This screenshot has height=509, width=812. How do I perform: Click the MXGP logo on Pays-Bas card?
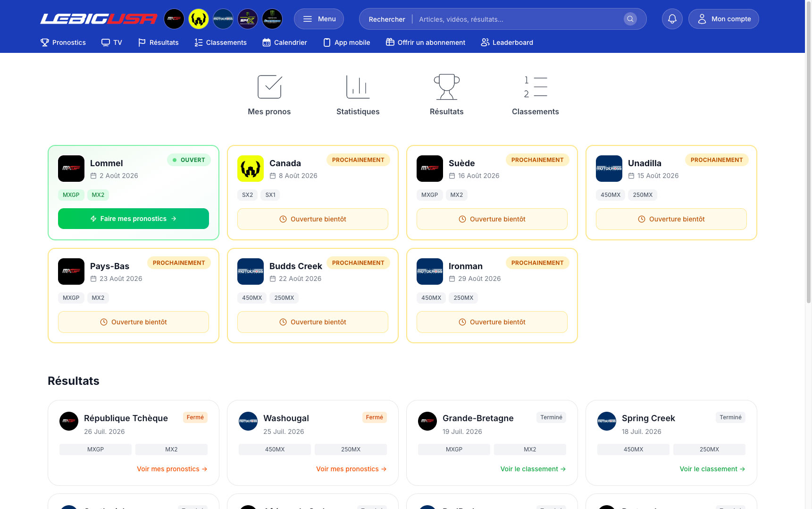pyautogui.click(x=71, y=271)
